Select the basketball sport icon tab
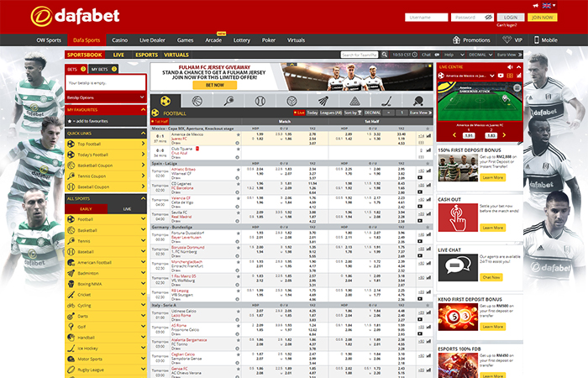 point(197,101)
